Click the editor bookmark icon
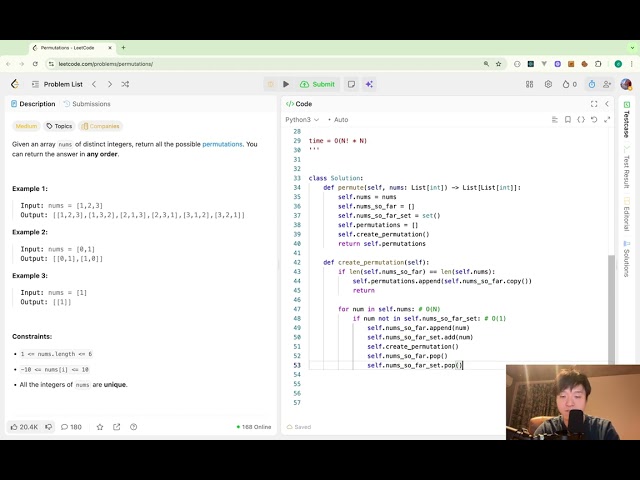The image size is (640, 480). click(x=567, y=120)
